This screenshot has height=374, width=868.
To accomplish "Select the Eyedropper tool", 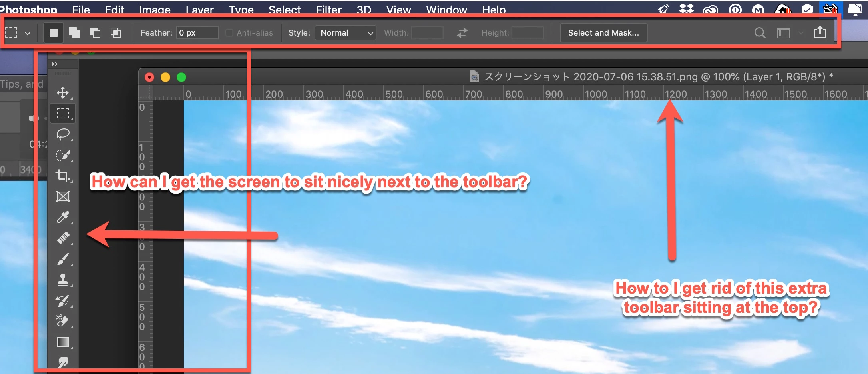I will pyautogui.click(x=63, y=217).
